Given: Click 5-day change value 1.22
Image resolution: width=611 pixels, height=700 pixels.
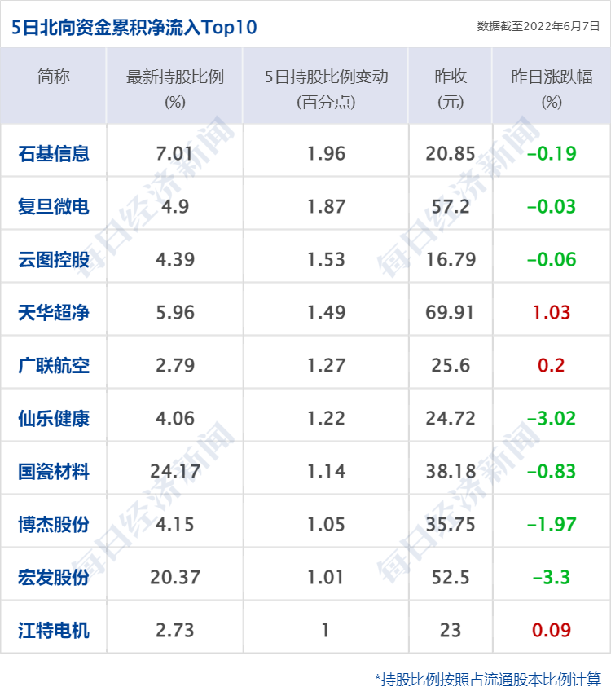Looking at the screenshot, I should coord(326,418).
